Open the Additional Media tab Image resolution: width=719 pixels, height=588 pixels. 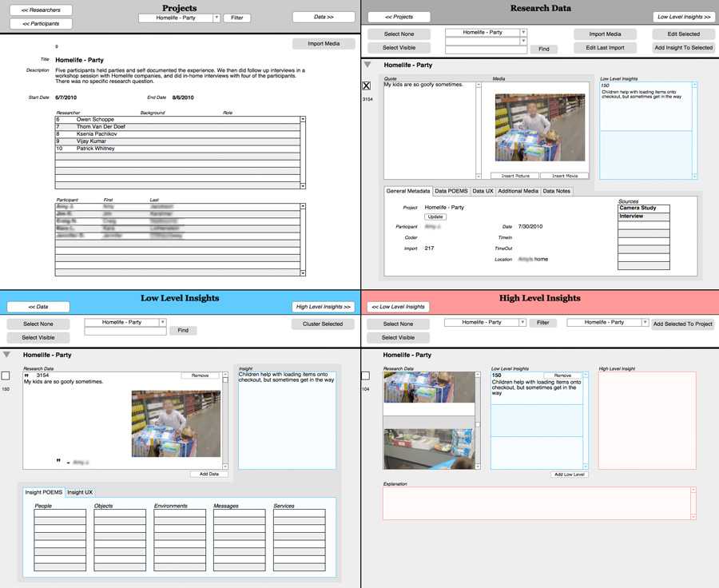coord(518,191)
